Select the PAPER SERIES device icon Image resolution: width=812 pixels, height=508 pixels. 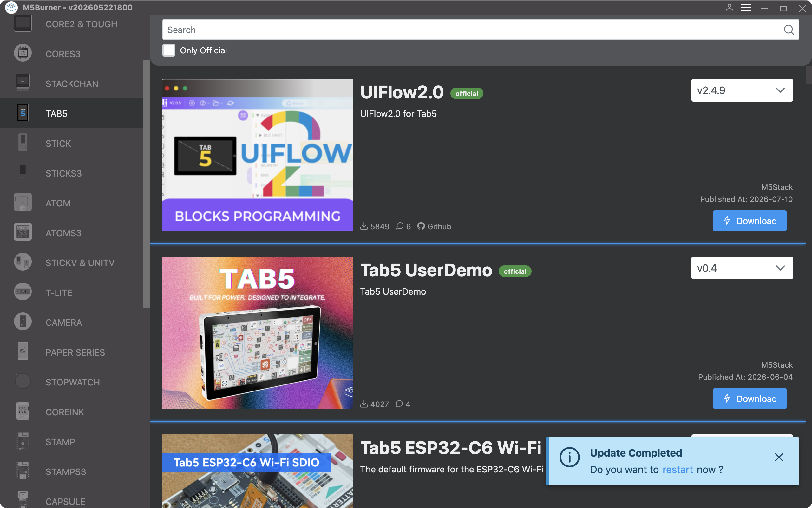pyautogui.click(x=23, y=352)
